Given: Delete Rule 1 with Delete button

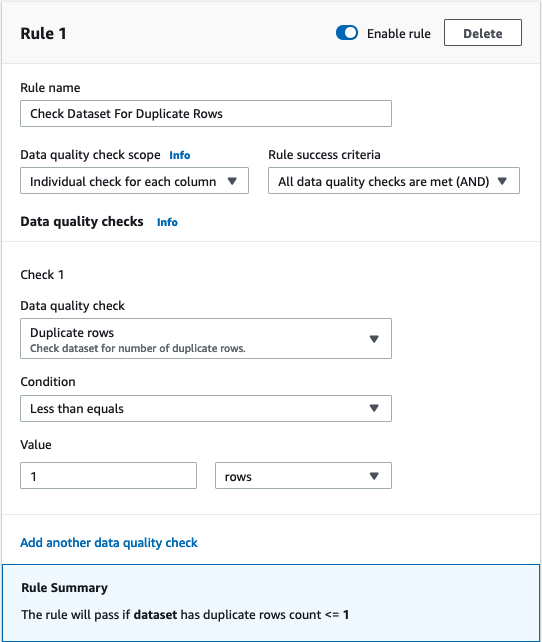Looking at the screenshot, I should click(483, 33).
